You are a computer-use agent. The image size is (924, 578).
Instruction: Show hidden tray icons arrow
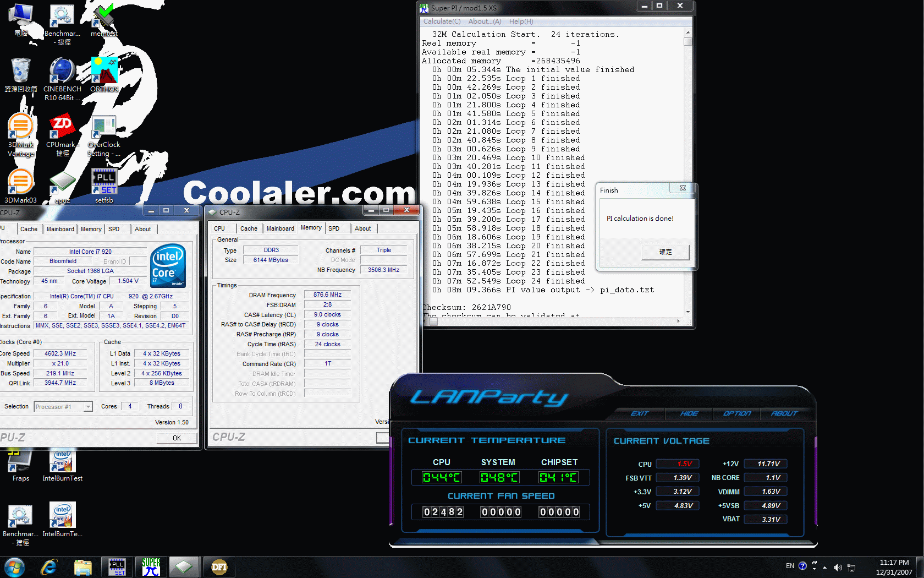[824, 567]
